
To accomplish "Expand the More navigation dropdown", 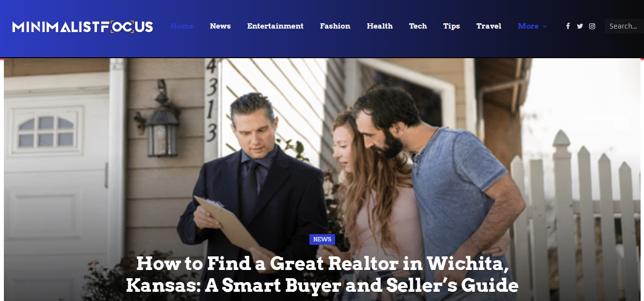I will click(532, 26).
